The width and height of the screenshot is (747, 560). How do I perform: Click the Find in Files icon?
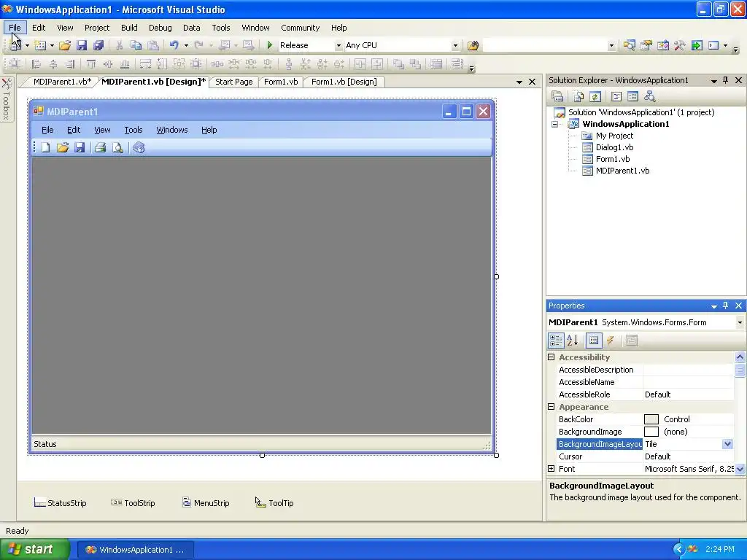pyautogui.click(x=473, y=45)
